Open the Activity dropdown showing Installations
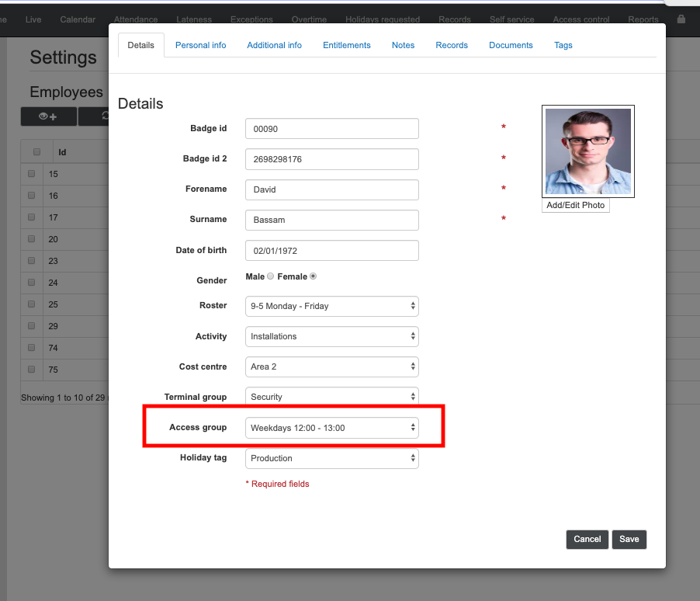700x601 pixels. click(x=331, y=336)
